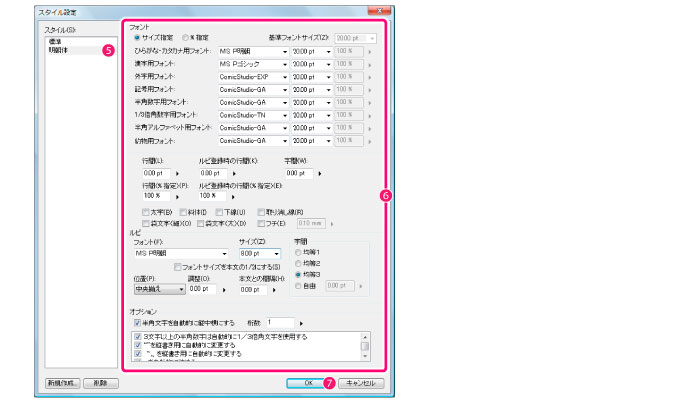Expand ruby サイズ(Z) 8.00 pt dropdown
The image size is (695, 402).
click(x=273, y=254)
